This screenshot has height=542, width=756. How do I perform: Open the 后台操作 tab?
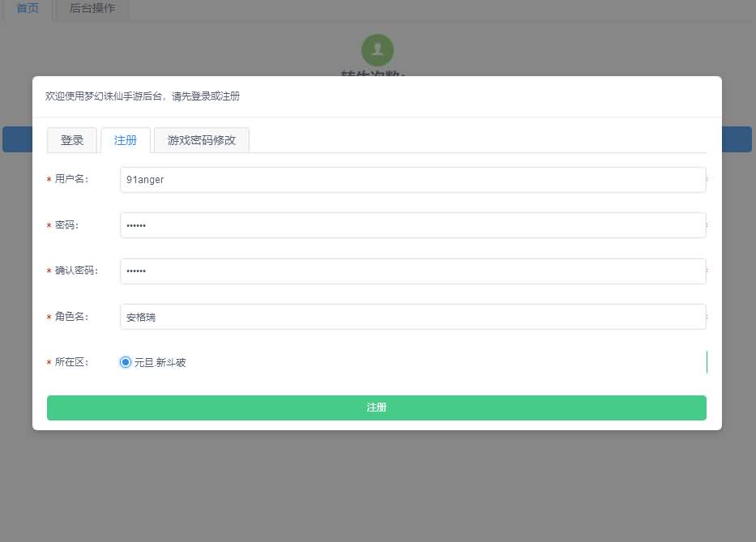(92, 9)
